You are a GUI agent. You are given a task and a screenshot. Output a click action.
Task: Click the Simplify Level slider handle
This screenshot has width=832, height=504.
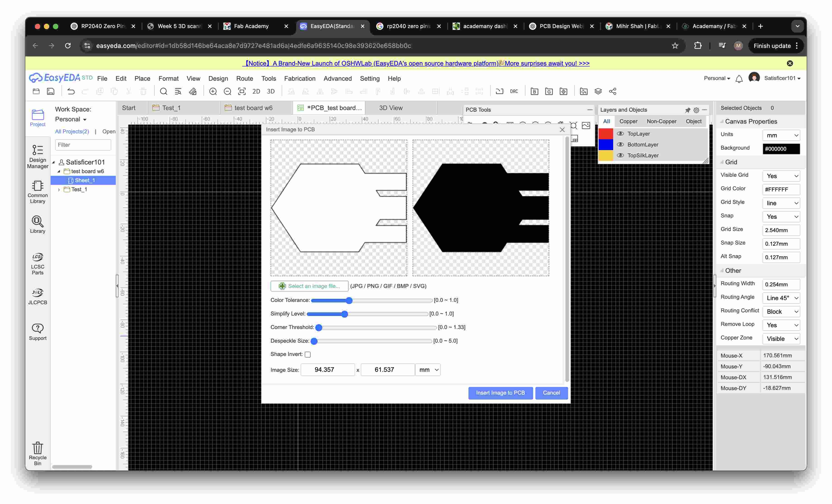coord(344,314)
